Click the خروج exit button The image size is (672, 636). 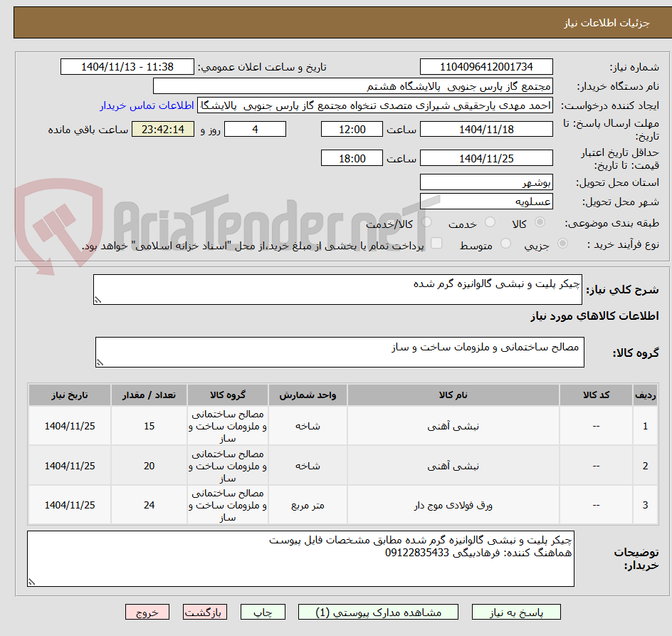(x=147, y=612)
